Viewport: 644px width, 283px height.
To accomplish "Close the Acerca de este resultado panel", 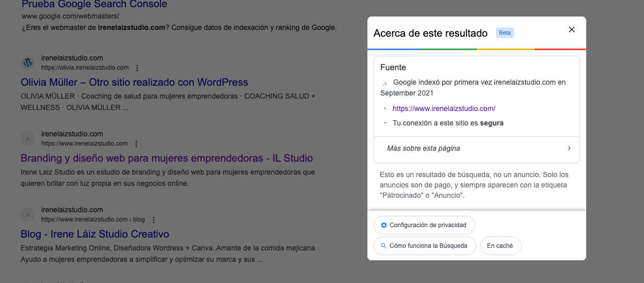I will point(572,29).
